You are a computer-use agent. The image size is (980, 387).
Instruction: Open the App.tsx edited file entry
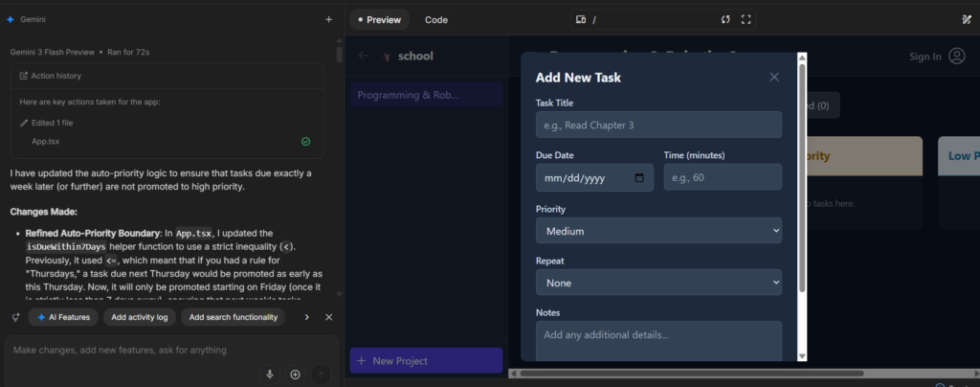tap(46, 142)
